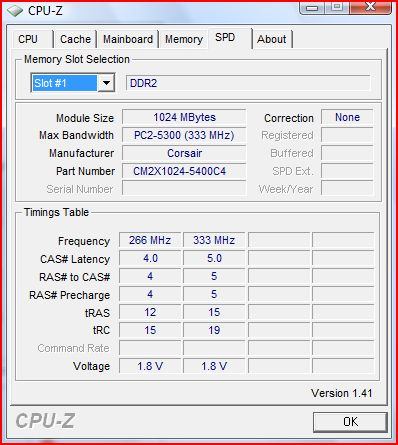
Task: Click the CAS# Latency row label
Action: click(x=75, y=259)
